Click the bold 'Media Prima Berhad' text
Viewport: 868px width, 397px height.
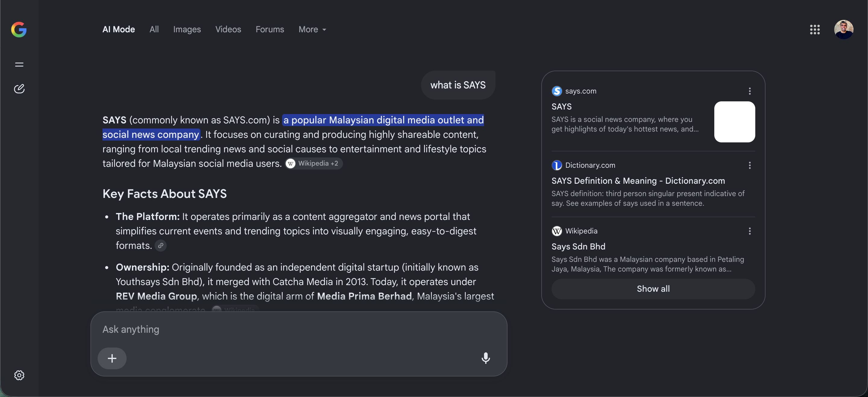coord(364,296)
